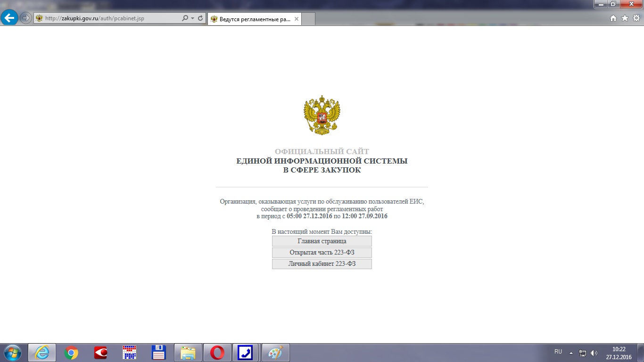644x362 pixels.
Task: Click the magnifier search icon in address bar
Action: tap(185, 18)
